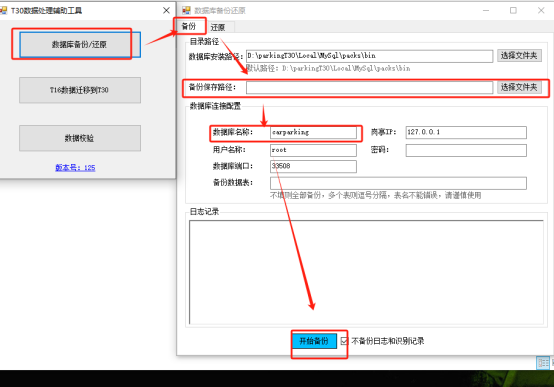Screen dimensions: 554x387
Task: Open 数据库备份/还原 in the T30 tool window
Action: coord(80,45)
